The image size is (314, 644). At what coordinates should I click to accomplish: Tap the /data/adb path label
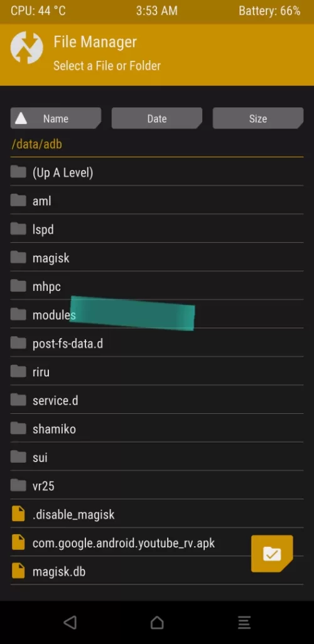[x=37, y=144]
